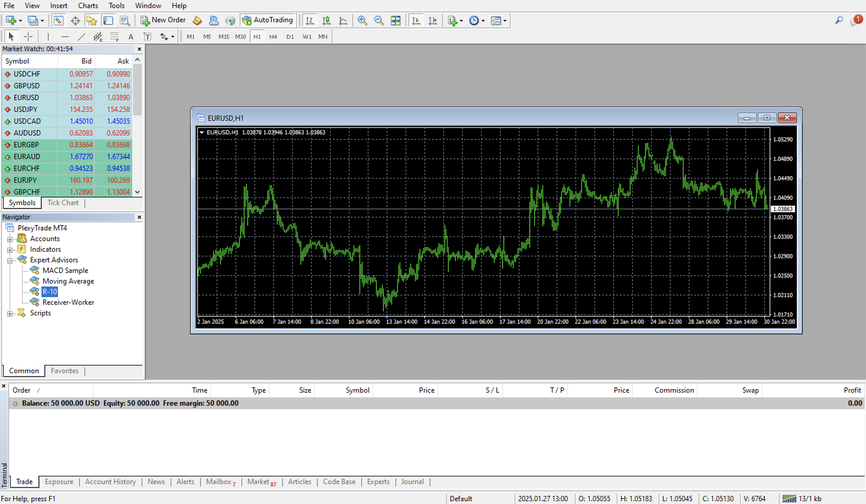
Task: Select the Vertical Line drawing tool
Action: pyautogui.click(x=48, y=36)
